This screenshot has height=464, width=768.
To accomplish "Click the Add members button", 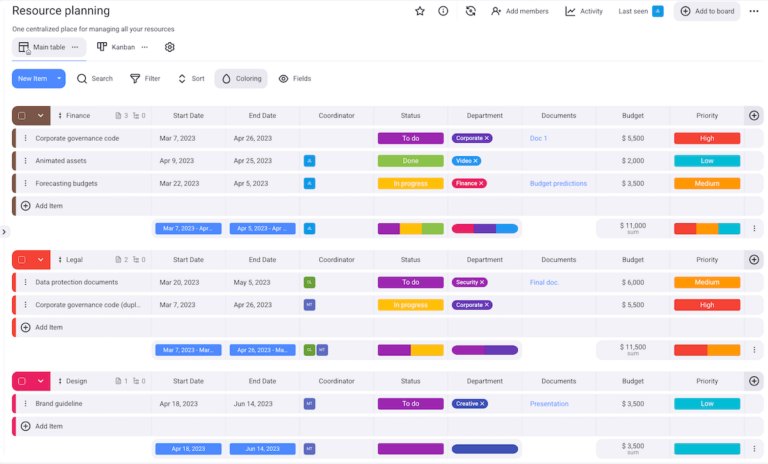I will coord(519,11).
